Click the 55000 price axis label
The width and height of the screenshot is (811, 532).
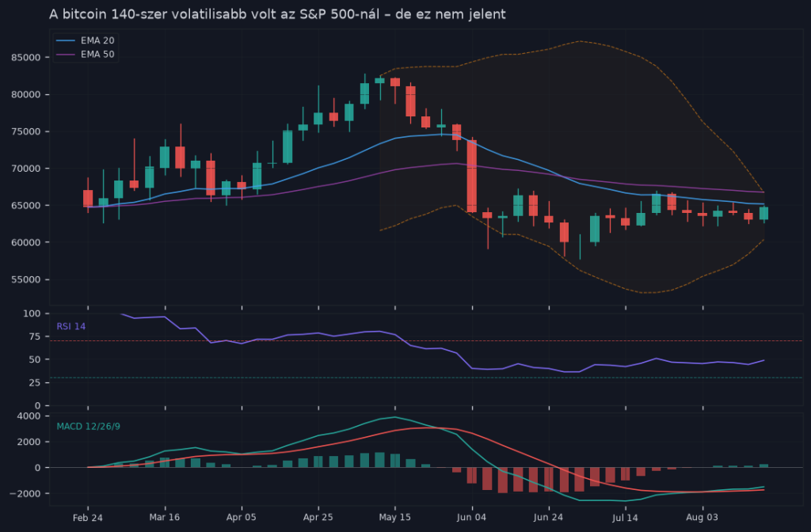pyautogui.click(x=26, y=279)
